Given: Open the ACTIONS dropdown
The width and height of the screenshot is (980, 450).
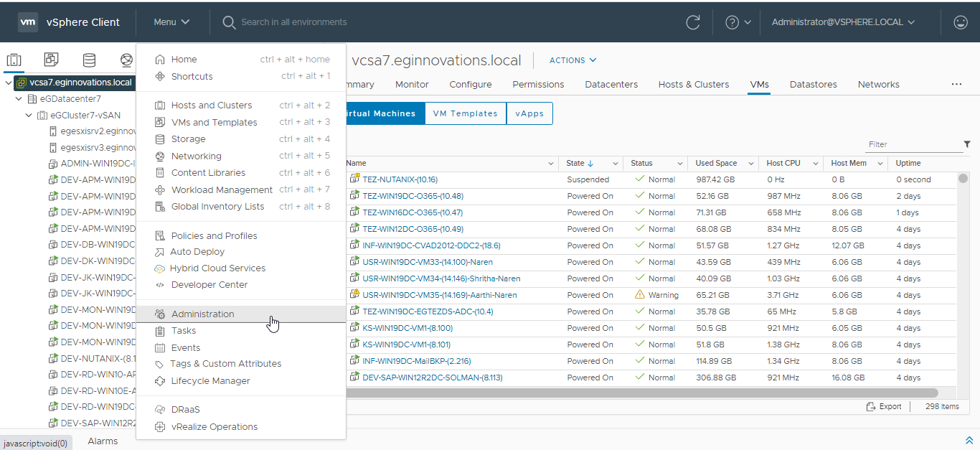Looking at the screenshot, I should coord(573,60).
